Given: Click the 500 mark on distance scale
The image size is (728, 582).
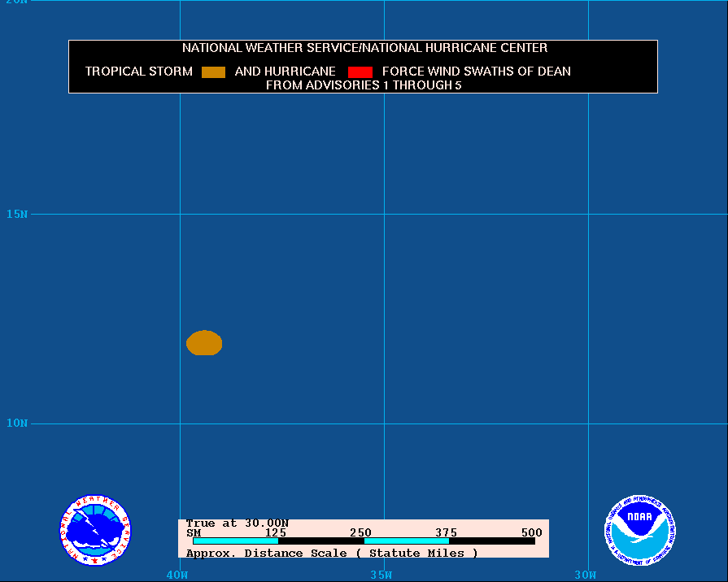Looking at the screenshot, I should point(532,532).
